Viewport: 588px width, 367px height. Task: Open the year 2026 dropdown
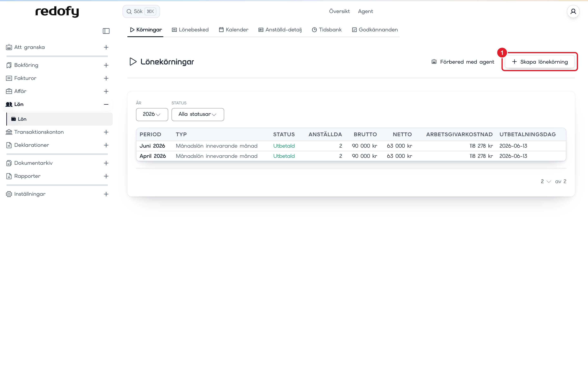coord(152,114)
